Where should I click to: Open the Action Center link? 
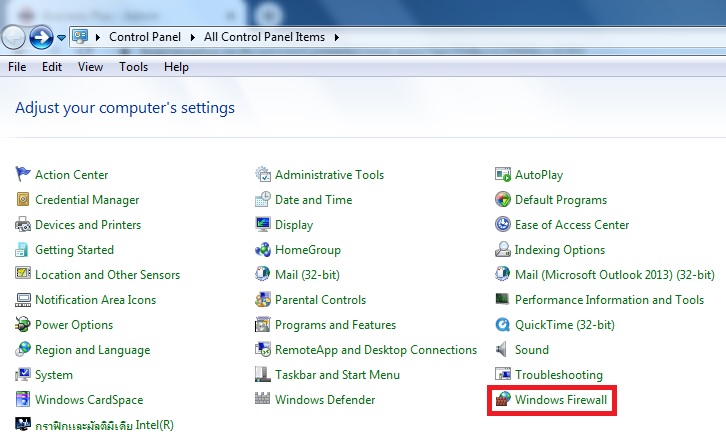coord(72,175)
